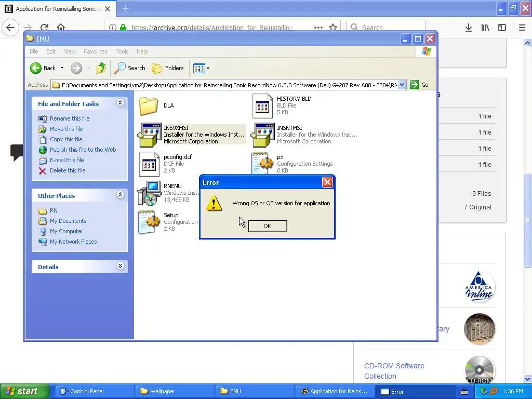Image resolution: width=532 pixels, height=399 pixels.
Task: Click the browser back arrow
Action: (x=10, y=27)
